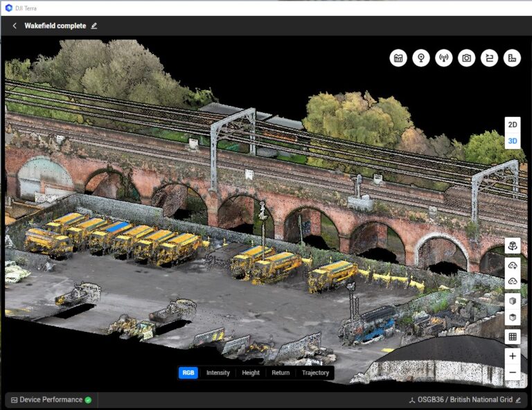Select the Height display mode tab

pos(251,373)
